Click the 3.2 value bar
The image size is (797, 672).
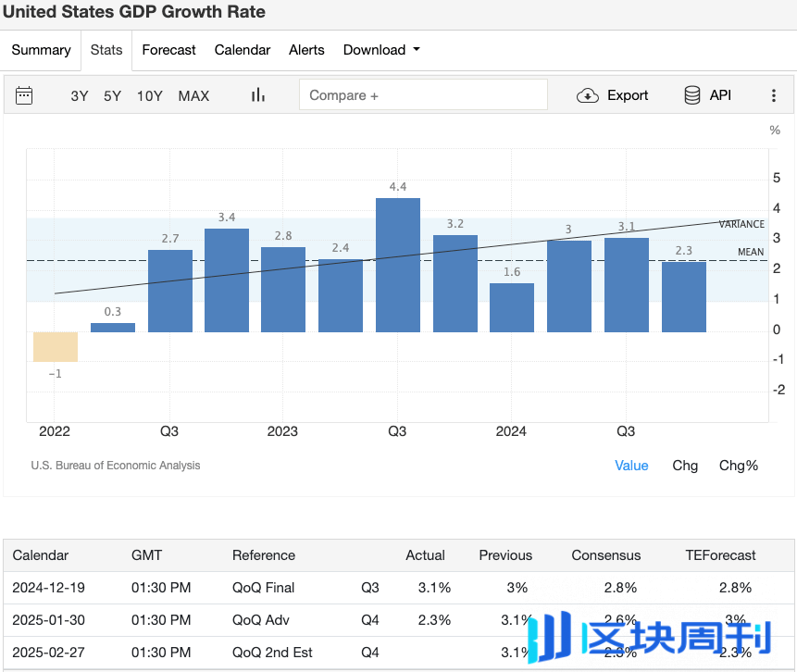[x=455, y=283]
